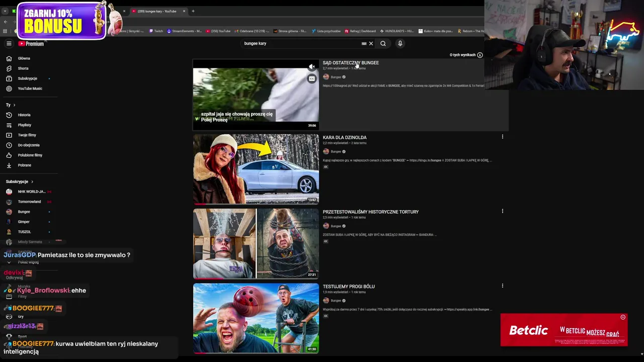Open Subskrypcje feed in the sidebar
Image resolution: width=644 pixels, height=362 pixels.
point(27,78)
